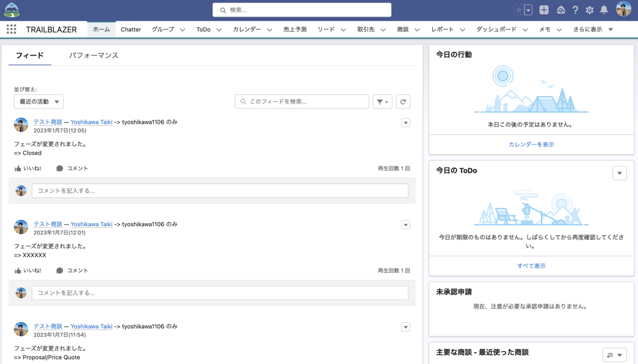Open the Chatter tab
Image resolution: width=638 pixels, height=364 pixels.
(x=131, y=29)
